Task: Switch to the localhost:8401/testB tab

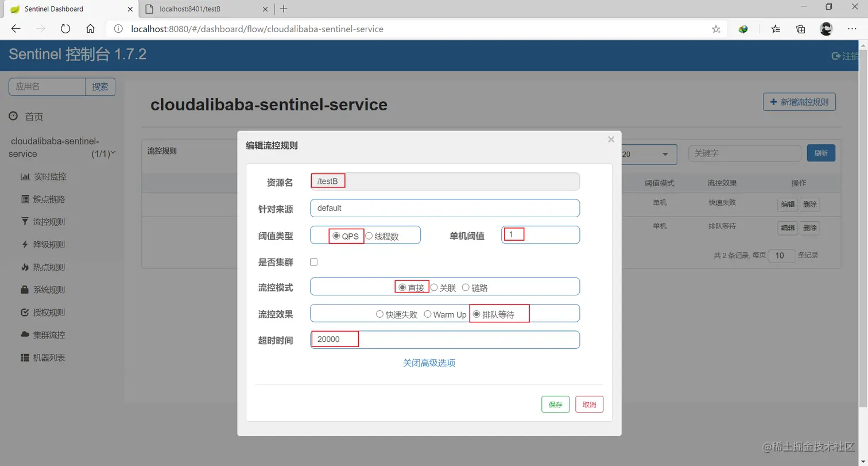Action: coord(206,9)
